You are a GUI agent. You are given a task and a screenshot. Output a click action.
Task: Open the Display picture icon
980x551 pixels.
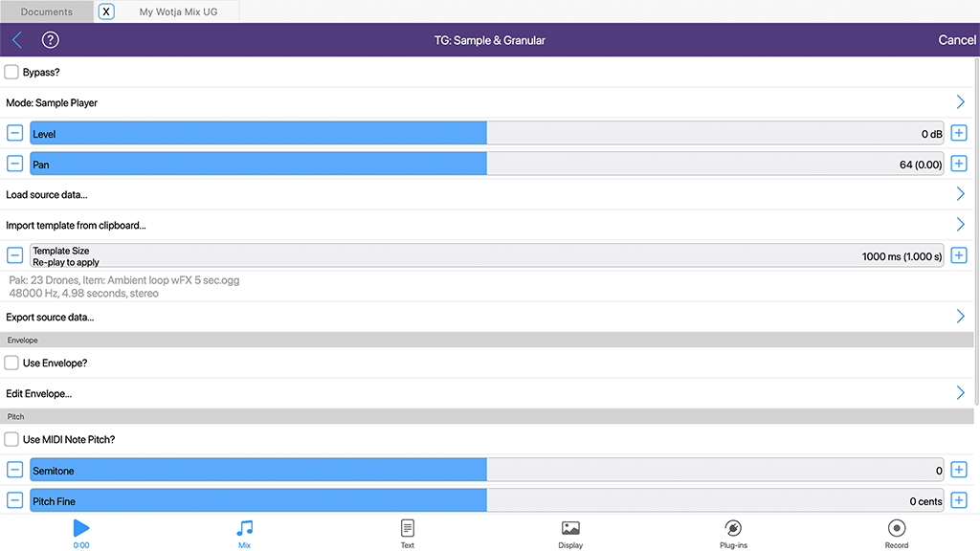[570, 529]
